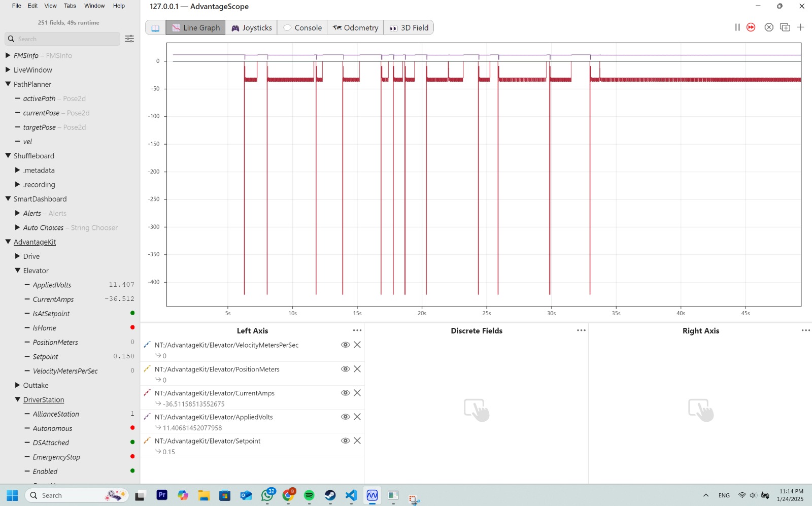The width and height of the screenshot is (812, 506).
Task: Pause playback with the pause icon
Action: pos(737,27)
